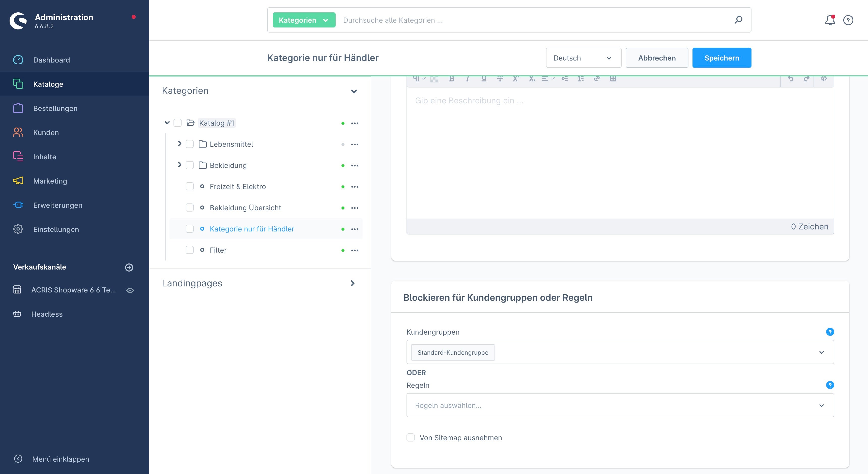The width and height of the screenshot is (868, 474).
Task: Collapse the menu with Menü einklappen
Action: (61, 459)
